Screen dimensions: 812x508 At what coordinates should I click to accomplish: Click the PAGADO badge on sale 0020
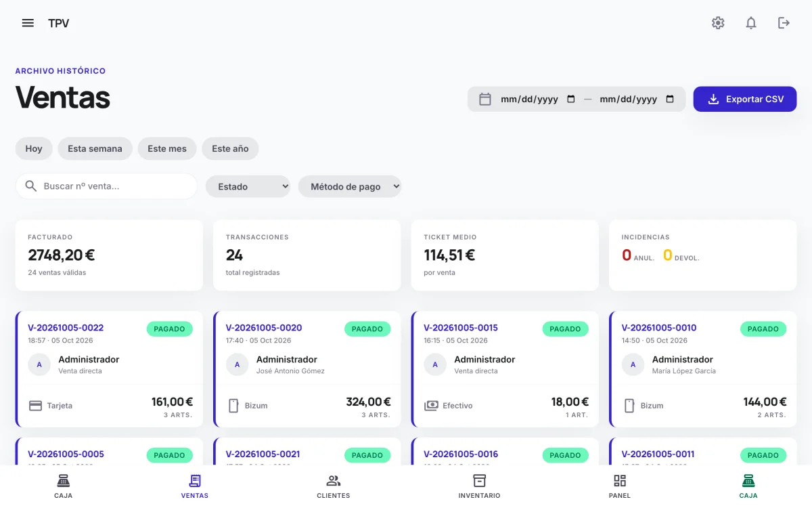click(367, 329)
